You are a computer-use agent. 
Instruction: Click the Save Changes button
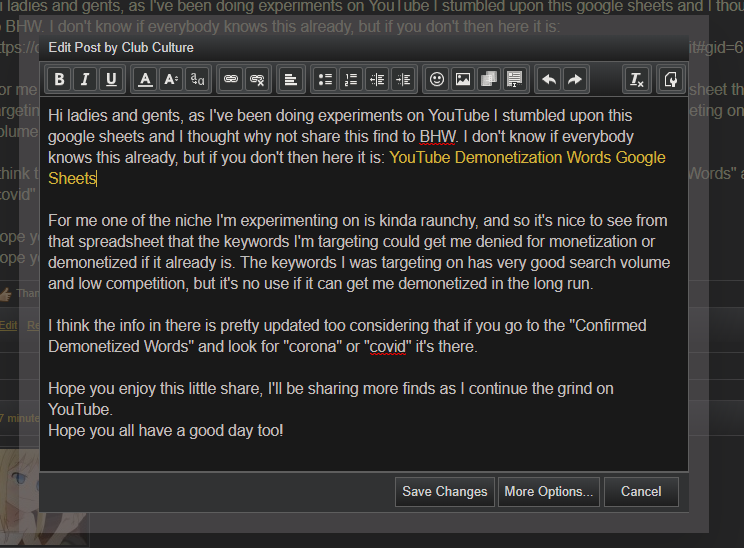pyautogui.click(x=445, y=492)
